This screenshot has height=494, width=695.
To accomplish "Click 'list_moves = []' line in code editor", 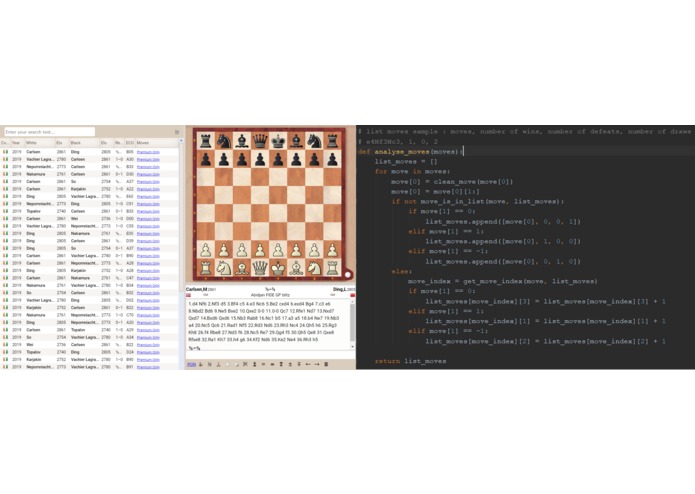I will 406,162.
